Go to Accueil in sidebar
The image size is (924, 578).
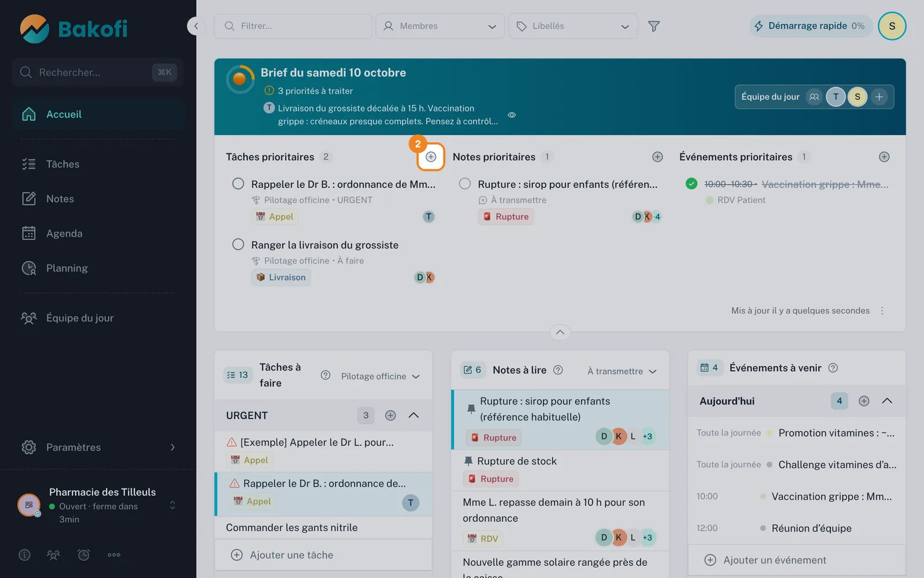(98, 114)
